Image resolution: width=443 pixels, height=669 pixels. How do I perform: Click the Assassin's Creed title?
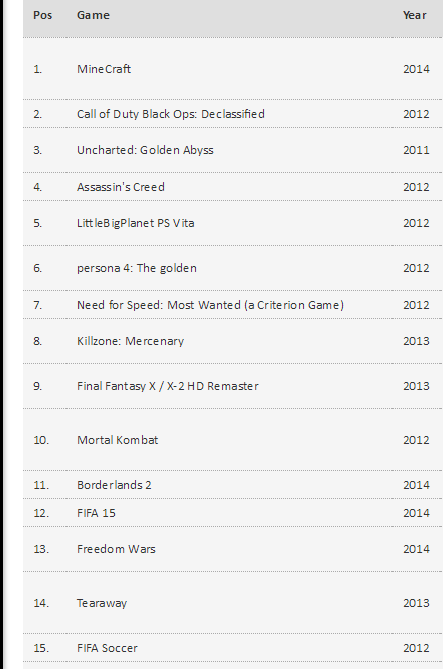pos(121,187)
